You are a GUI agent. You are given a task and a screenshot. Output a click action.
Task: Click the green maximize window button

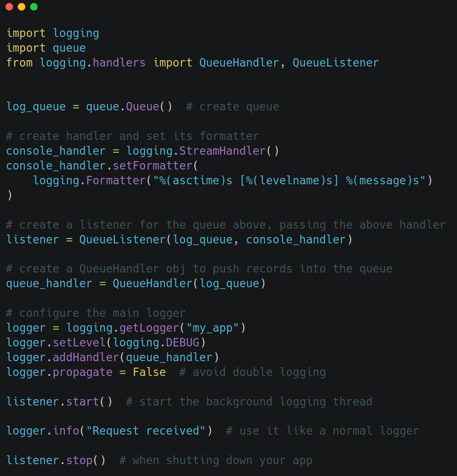33,7
